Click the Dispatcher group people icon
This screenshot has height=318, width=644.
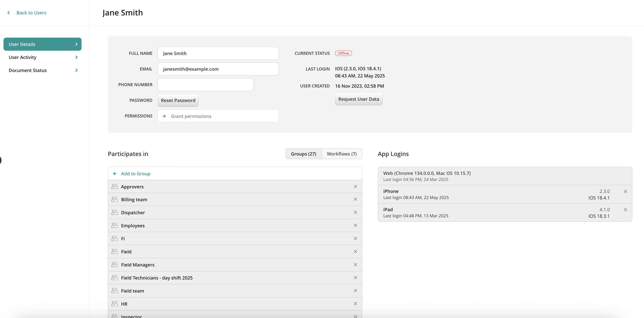[115, 213]
